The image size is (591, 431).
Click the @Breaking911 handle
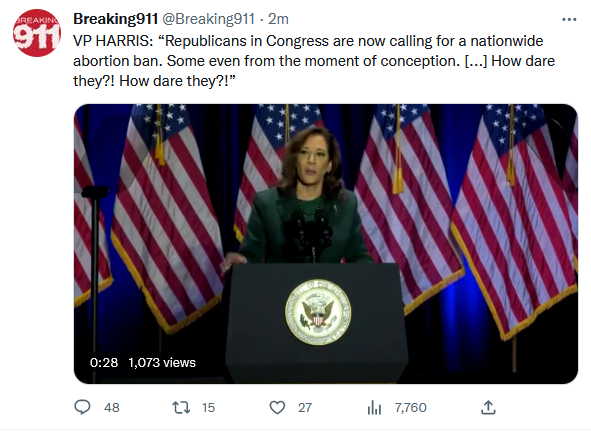click(208, 19)
